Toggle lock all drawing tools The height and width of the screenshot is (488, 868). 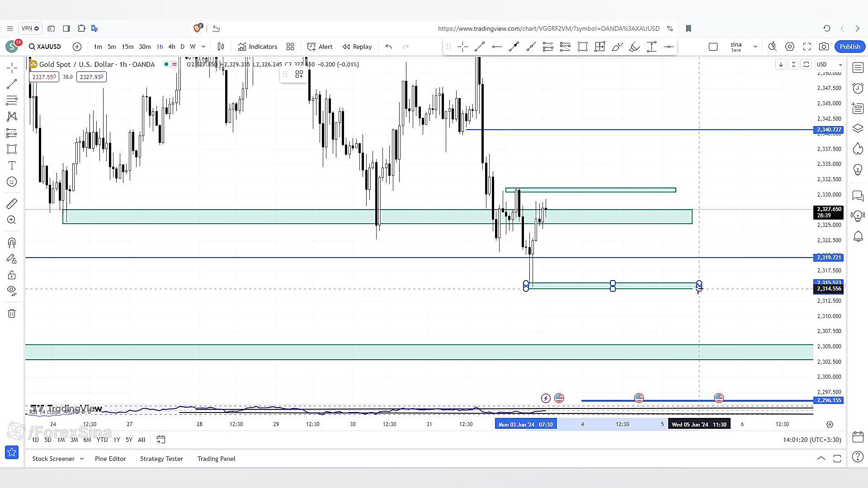[12, 275]
